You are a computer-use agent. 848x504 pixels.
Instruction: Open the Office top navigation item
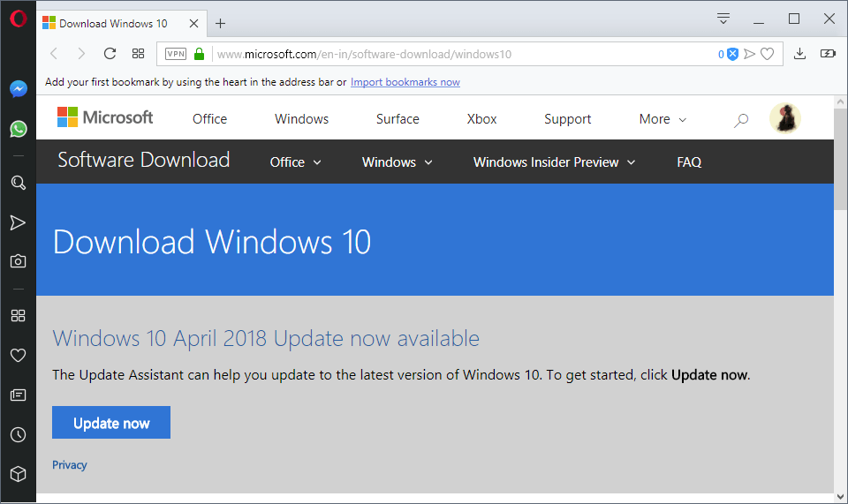pyautogui.click(x=210, y=119)
